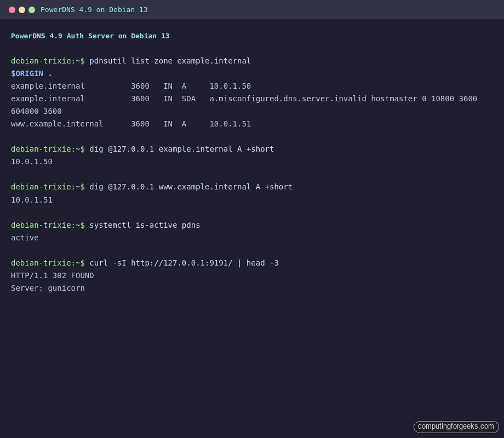Click the 'curl -sI http://127.0.0.1:9191/' command
The height and width of the screenshot is (438, 504).
click(161, 263)
